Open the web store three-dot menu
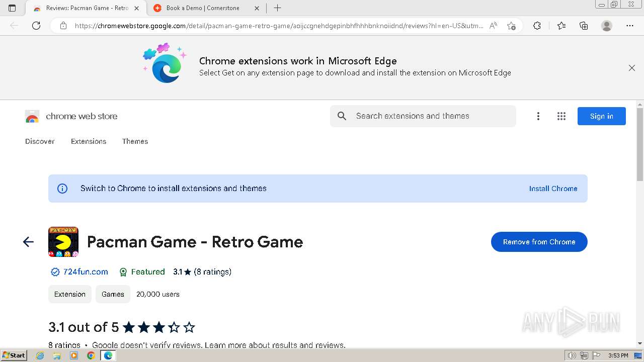644x362 pixels. 538,116
